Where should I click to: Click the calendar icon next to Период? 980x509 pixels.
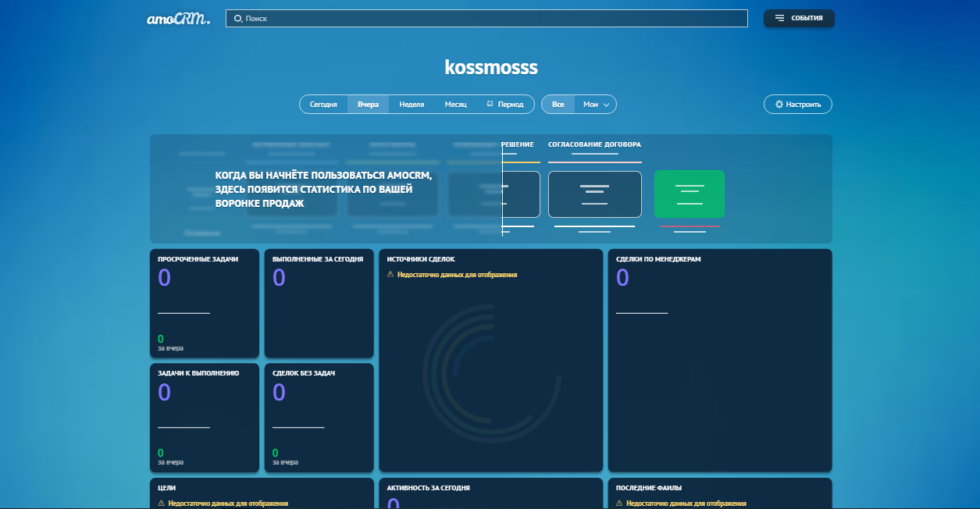tap(490, 104)
